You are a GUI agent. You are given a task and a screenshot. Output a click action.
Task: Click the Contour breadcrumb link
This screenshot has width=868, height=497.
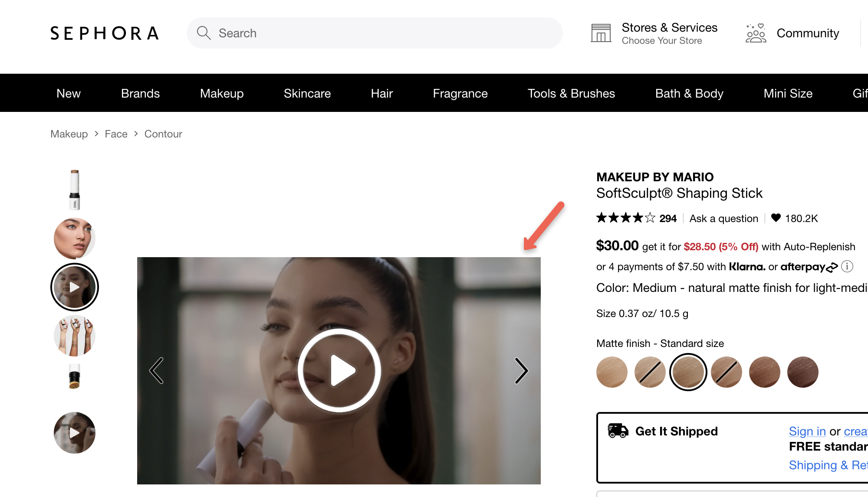click(163, 133)
